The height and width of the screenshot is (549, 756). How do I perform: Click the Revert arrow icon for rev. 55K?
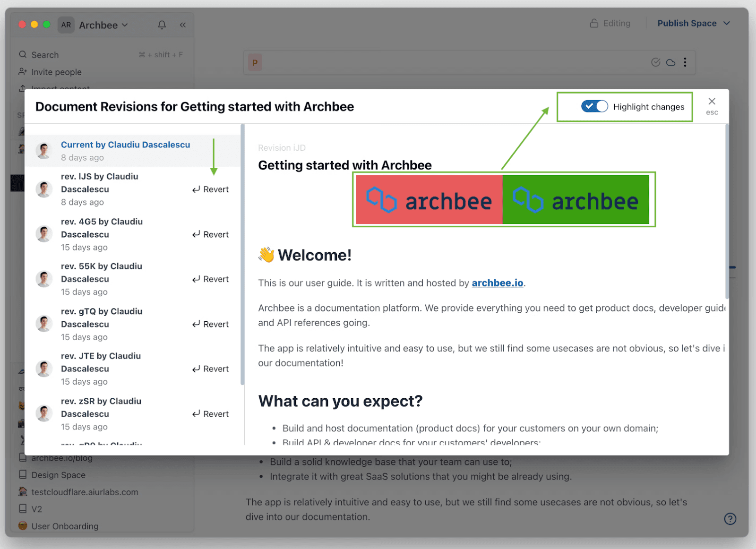tap(196, 280)
